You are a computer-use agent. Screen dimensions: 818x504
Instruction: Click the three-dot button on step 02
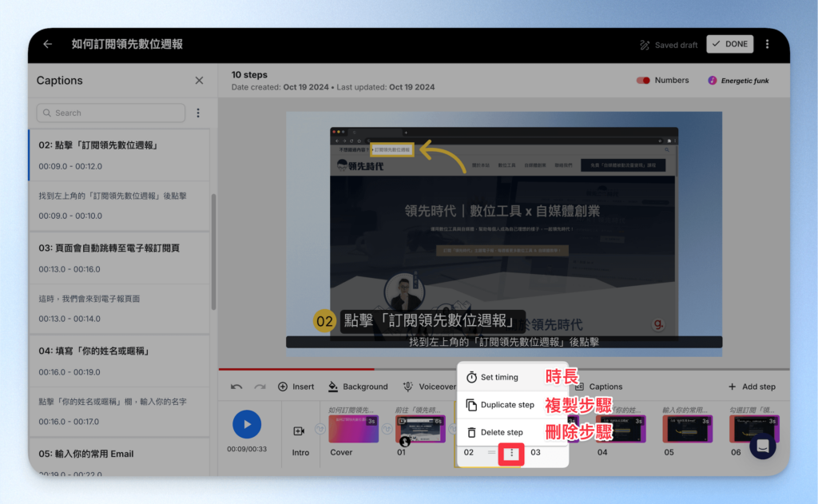click(511, 454)
